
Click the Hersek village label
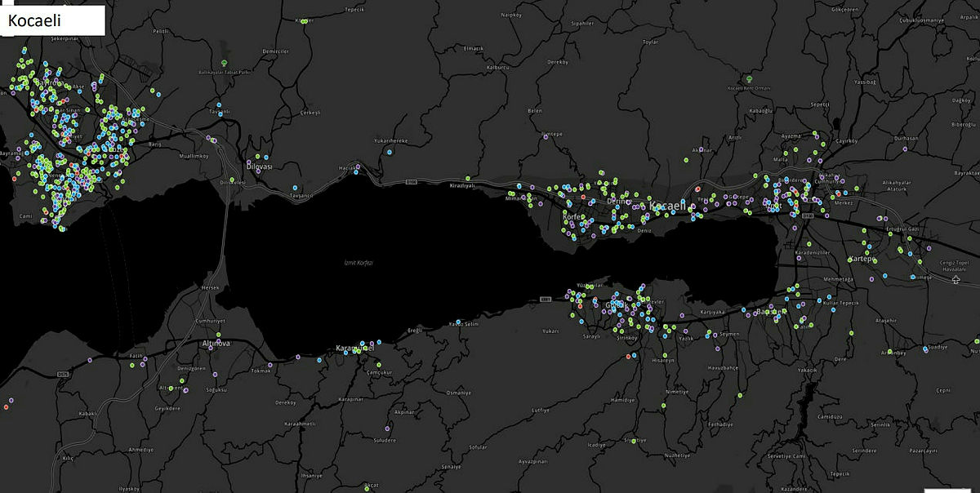pyautogui.click(x=210, y=287)
